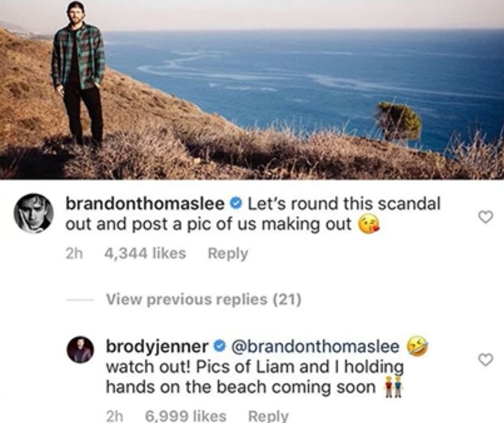Open the brandonthomaslee username link
The image size is (504, 423).
pos(145,204)
